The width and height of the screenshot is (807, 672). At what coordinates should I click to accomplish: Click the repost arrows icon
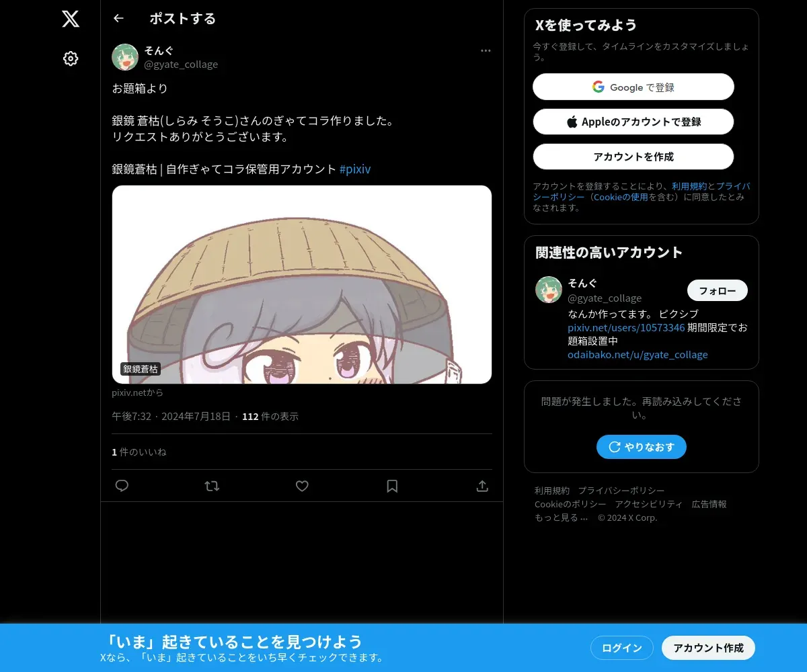[212, 486]
